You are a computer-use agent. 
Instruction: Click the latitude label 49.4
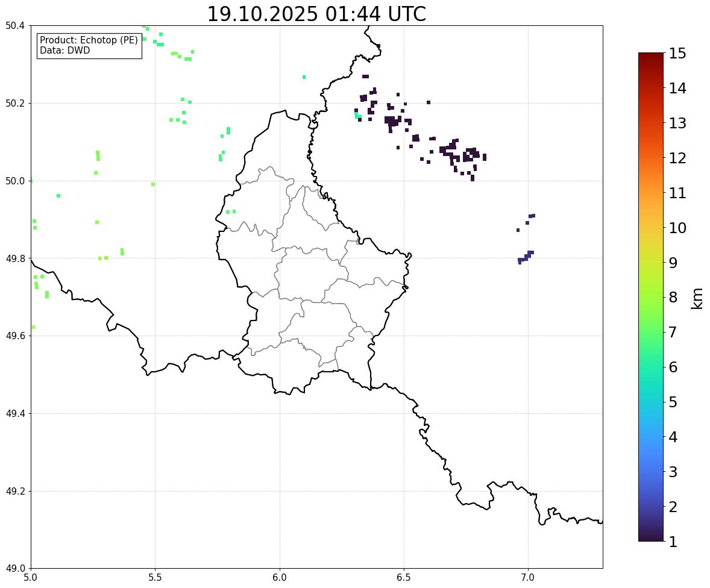click(14, 413)
